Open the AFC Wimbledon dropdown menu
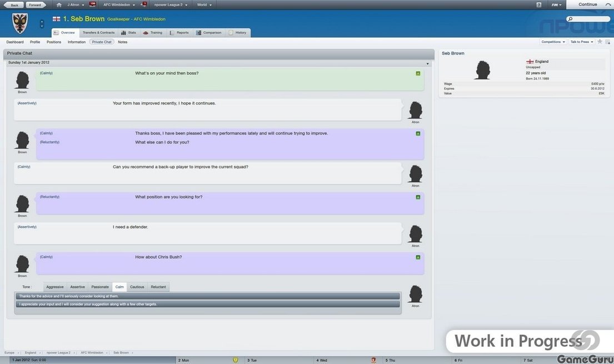 [119, 4]
